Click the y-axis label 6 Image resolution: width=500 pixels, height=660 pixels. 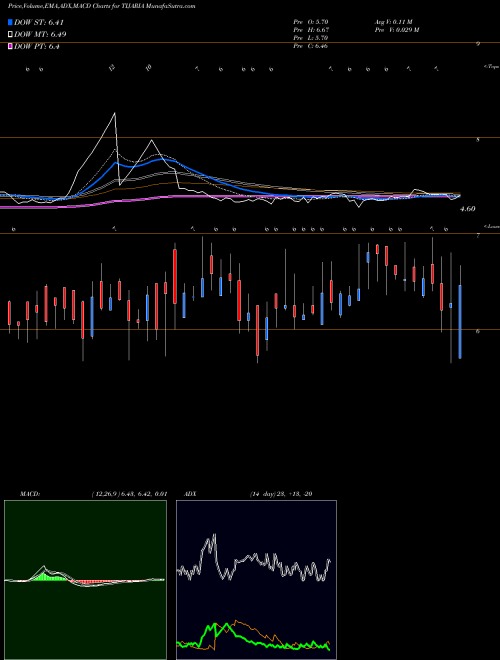point(478,332)
